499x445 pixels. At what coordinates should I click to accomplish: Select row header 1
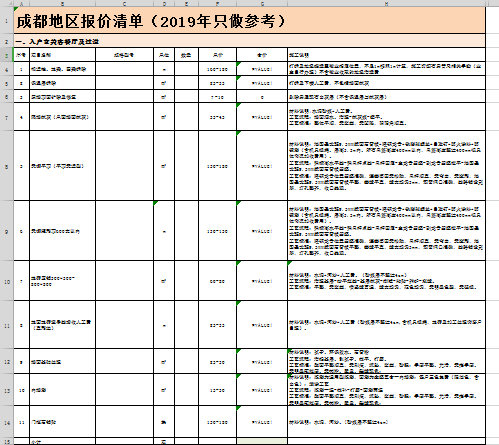tap(7, 21)
